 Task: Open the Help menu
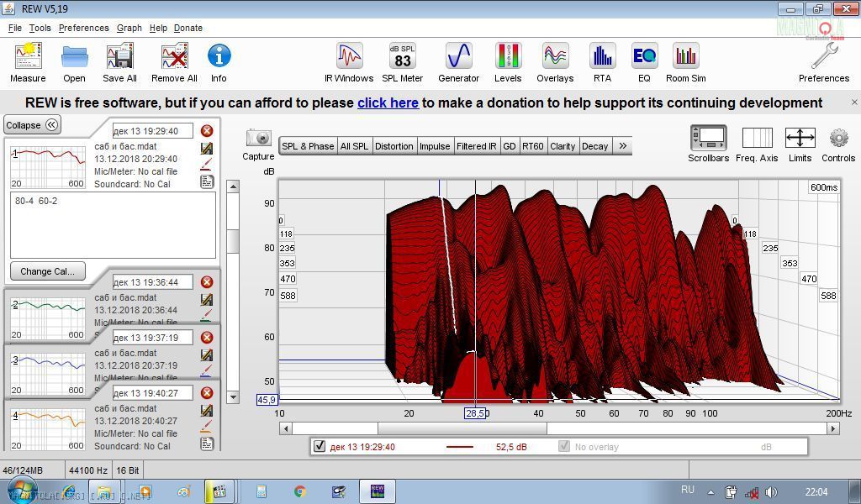point(158,28)
